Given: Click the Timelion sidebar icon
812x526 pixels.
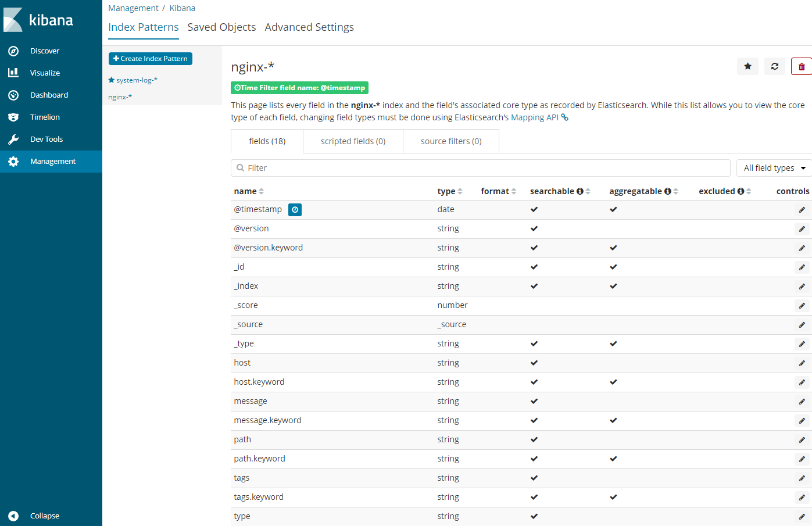Looking at the screenshot, I should point(13,117).
